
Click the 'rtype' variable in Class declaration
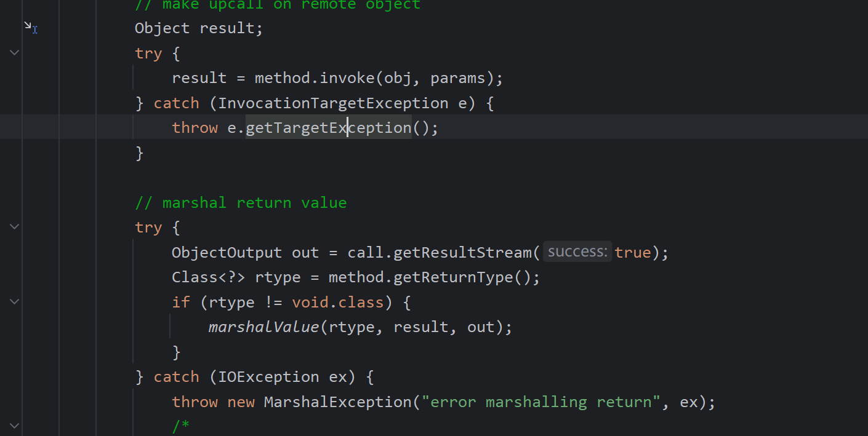click(278, 277)
